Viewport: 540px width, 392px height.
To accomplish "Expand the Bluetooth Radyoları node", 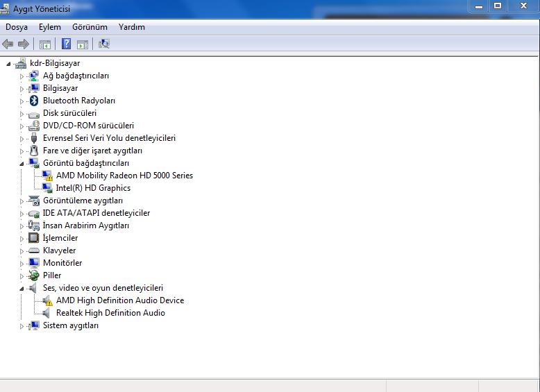I will (x=22, y=101).
